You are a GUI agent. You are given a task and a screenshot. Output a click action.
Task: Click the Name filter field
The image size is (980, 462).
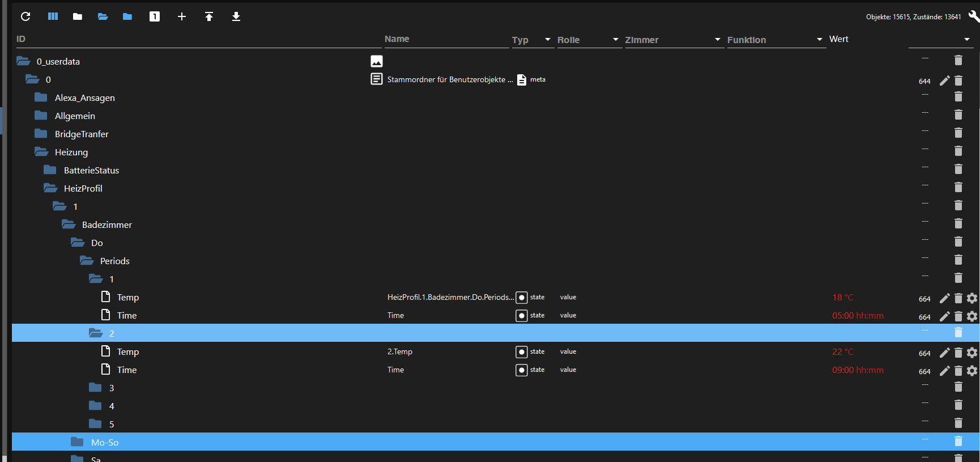[x=446, y=39]
